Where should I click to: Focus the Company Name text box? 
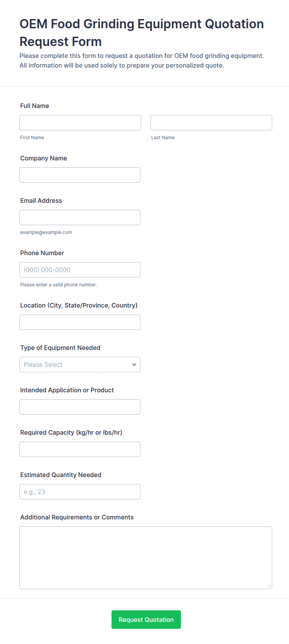click(80, 175)
